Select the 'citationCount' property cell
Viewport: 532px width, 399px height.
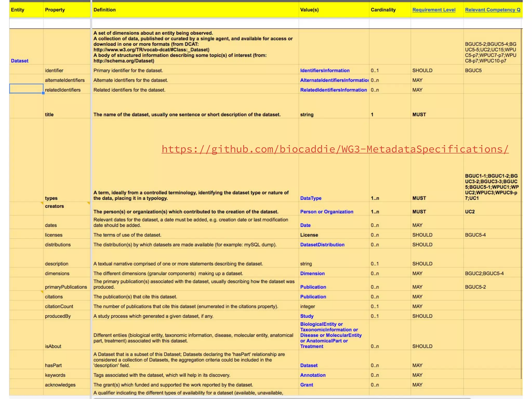(67, 305)
